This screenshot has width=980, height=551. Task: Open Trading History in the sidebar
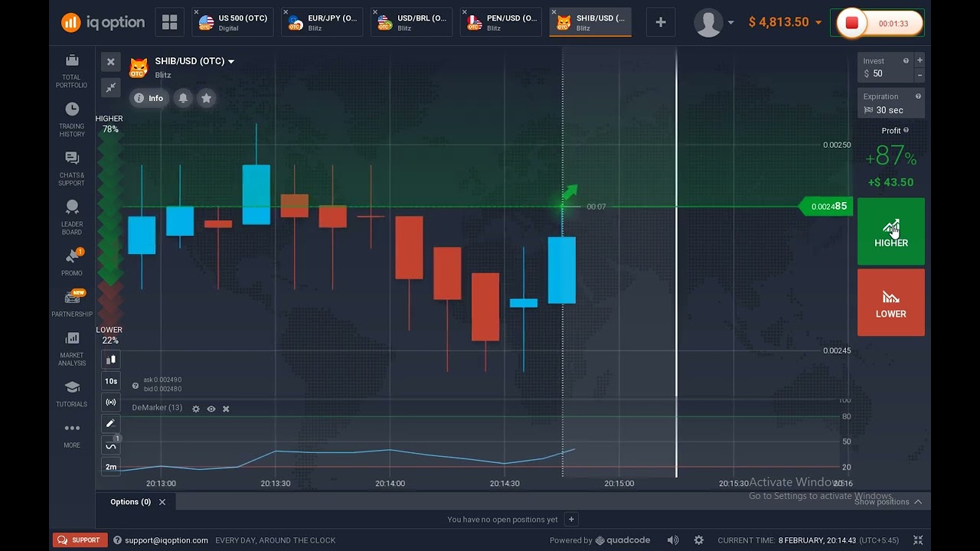[x=72, y=120]
